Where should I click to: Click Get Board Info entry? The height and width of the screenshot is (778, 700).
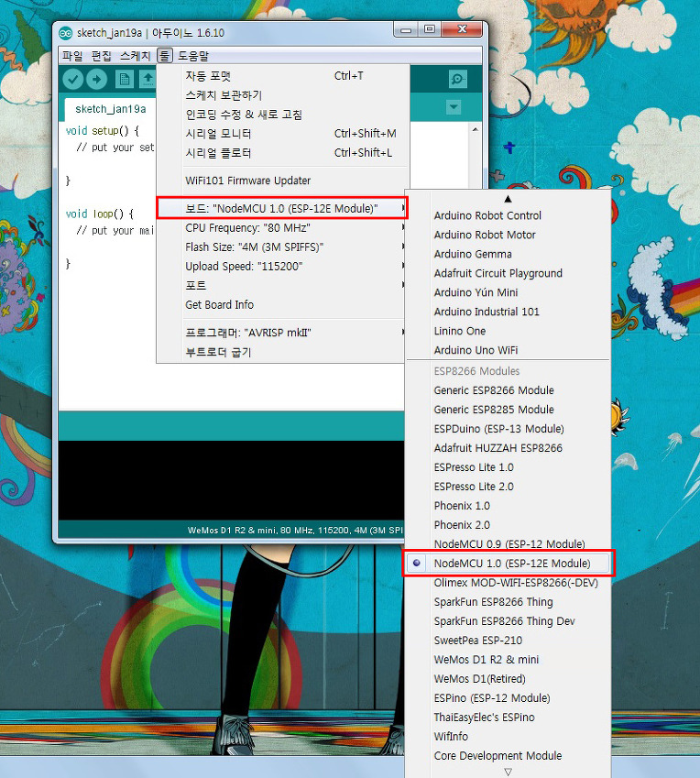282,304
